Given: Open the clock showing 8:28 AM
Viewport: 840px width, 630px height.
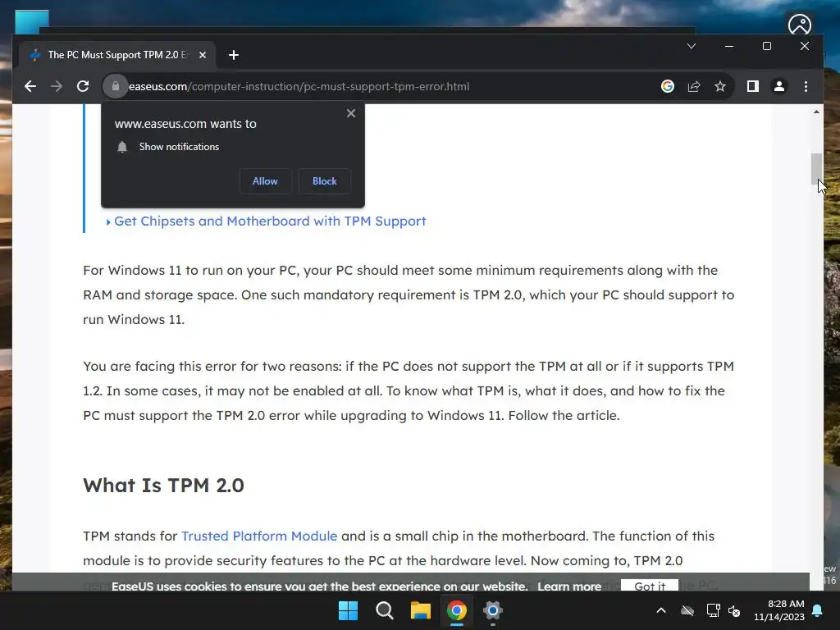Looking at the screenshot, I should pyautogui.click(x=779, y=610).
